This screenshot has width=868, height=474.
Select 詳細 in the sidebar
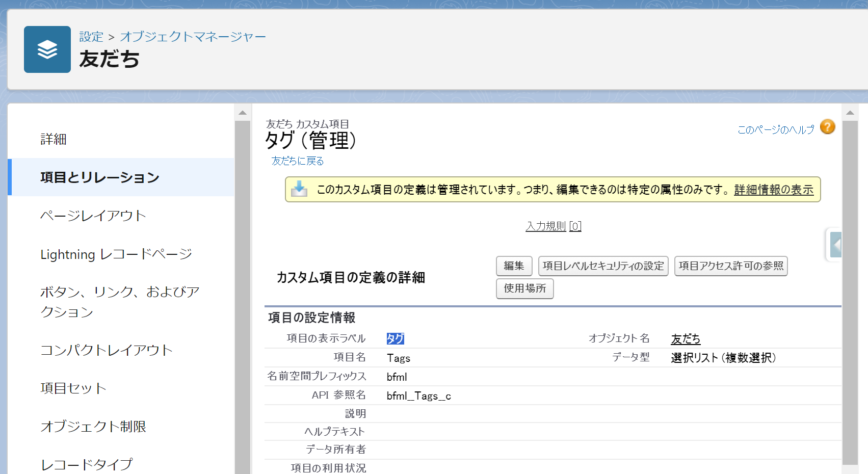[54, 139]
